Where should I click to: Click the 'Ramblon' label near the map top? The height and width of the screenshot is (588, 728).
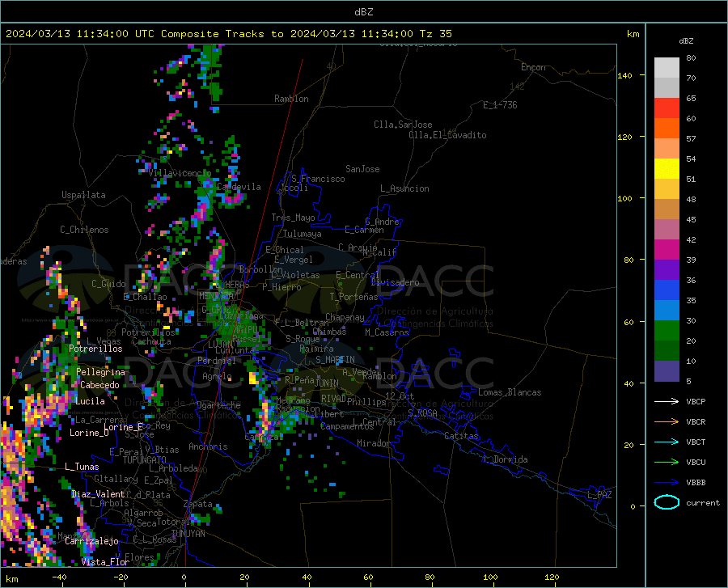click(x=291, y=99)
